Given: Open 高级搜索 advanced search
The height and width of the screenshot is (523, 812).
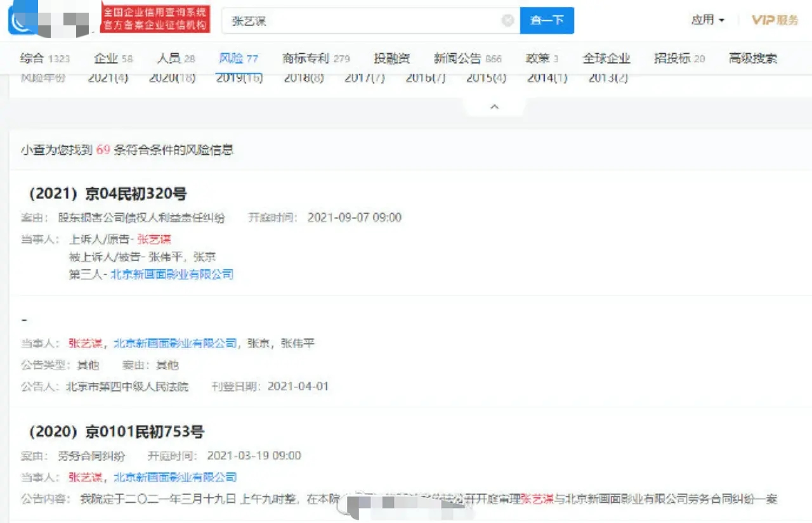Looking at the screenshot, I should coord(753,58).
